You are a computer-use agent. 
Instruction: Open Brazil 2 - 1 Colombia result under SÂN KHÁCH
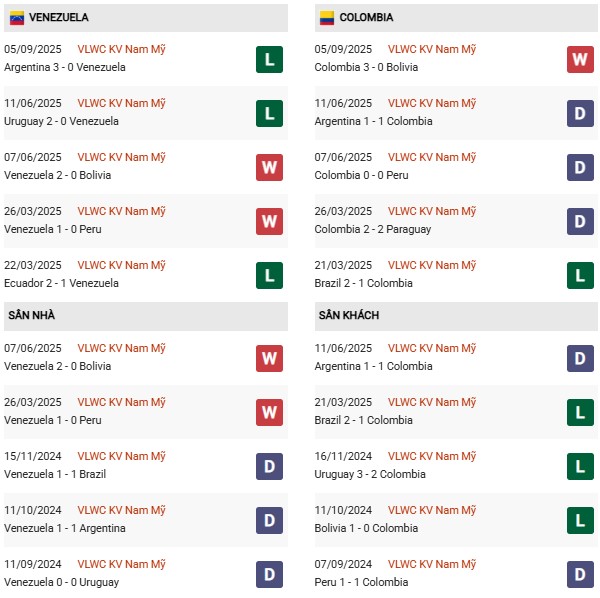[363, 420]
